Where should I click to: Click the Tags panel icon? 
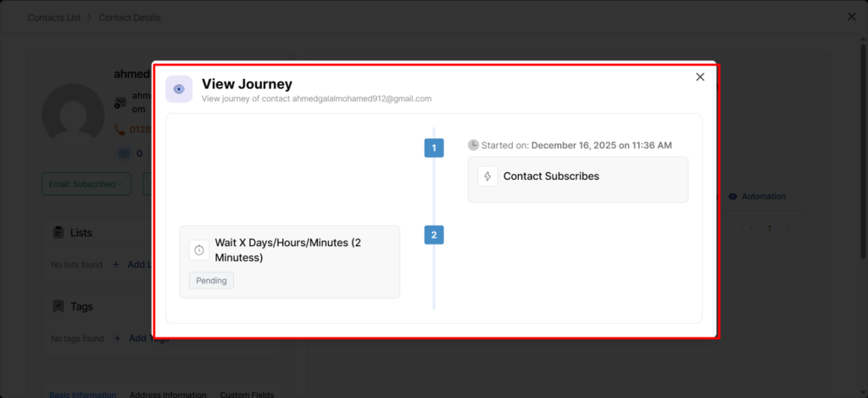(58, 306)
